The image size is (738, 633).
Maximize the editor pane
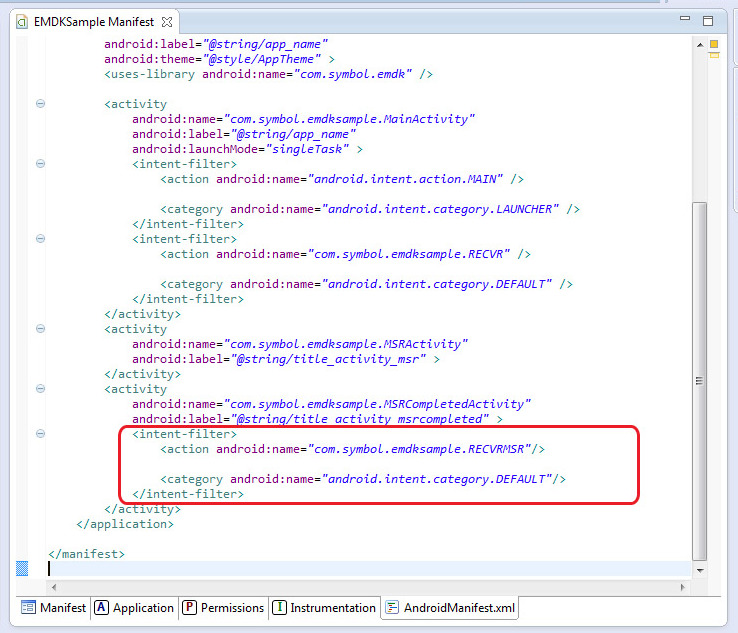pyautogui.click(x=707, y=20)
